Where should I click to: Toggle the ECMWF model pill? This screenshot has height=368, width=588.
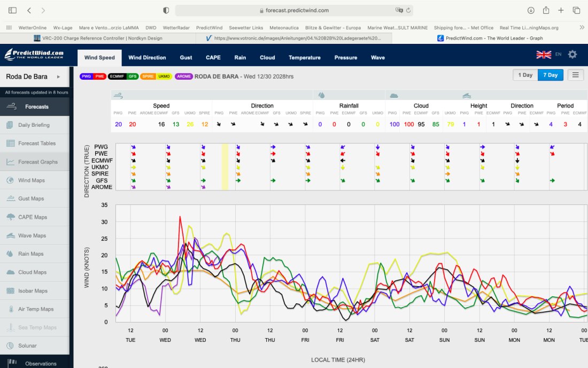[116, 76]
